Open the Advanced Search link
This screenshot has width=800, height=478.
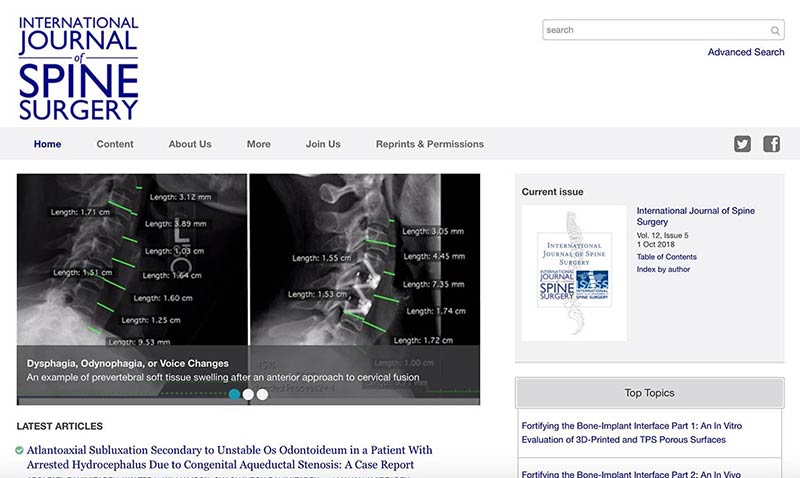[x=746, y=52]
